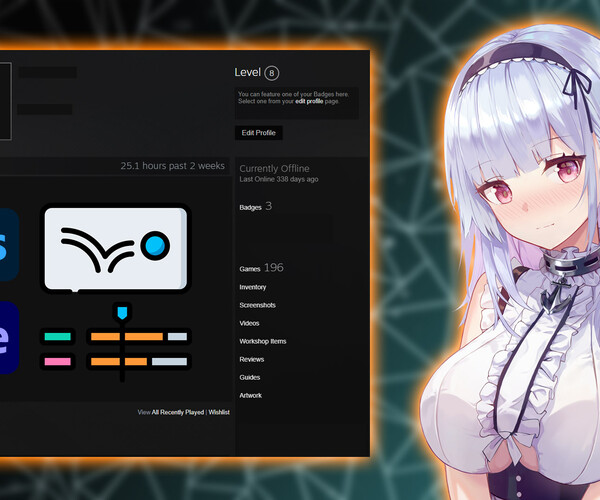Click the blue timeline playhead marker
This screenshot has height=500, width=600.
tap(122, 312)
